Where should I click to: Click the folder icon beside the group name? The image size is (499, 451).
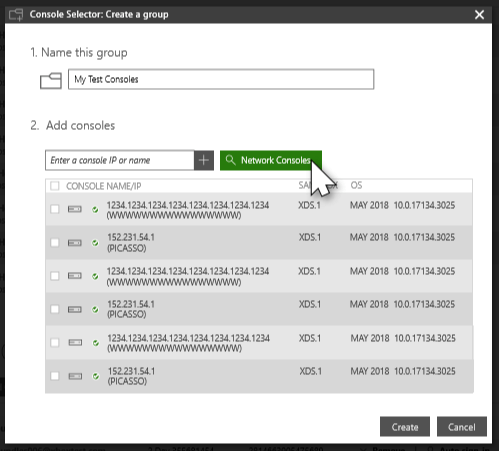(x=51, y=80)
